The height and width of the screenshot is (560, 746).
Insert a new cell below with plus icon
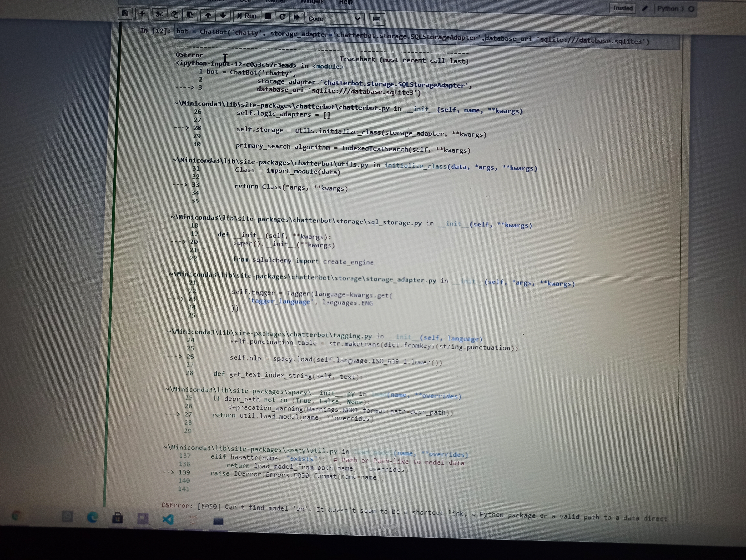coord(142,14)
